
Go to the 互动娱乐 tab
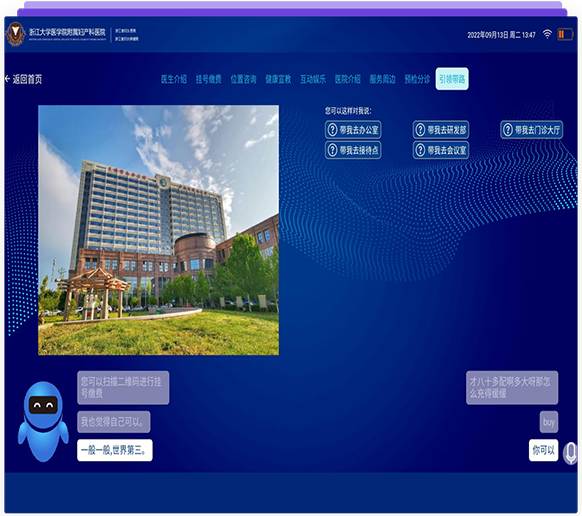[313, 79]
